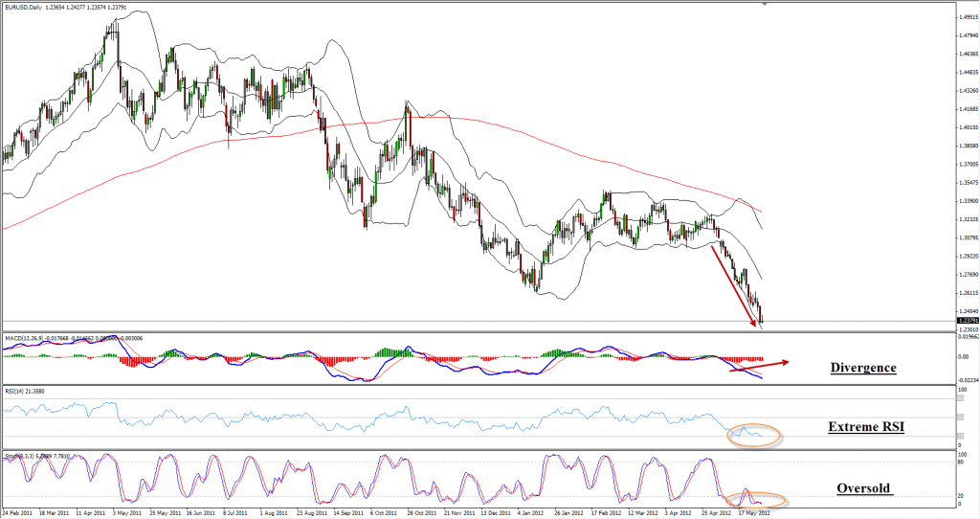Click the 14 Sep 2011 date label
Screen dimensions: 980x519
point(348,513)
